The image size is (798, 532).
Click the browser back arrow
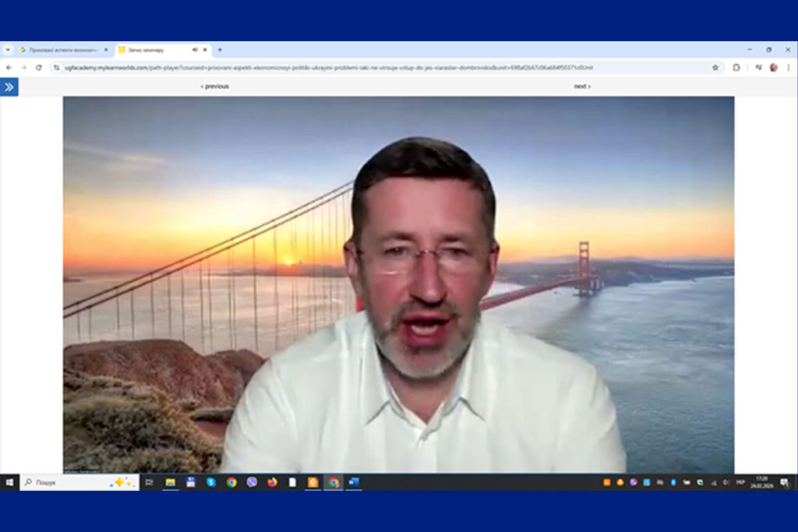coord(9,68)
